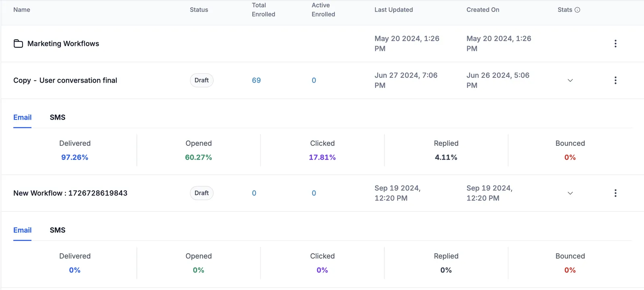This screenshot has height=290, width=644.
Task: Open the Marketing Workflows folder name
Action: coord(63,43)
